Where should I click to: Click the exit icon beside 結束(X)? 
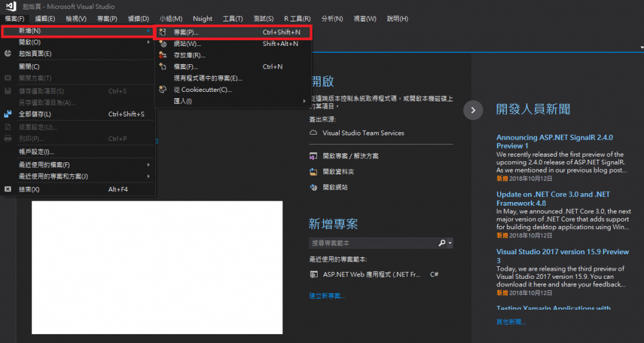click(8, 189)
